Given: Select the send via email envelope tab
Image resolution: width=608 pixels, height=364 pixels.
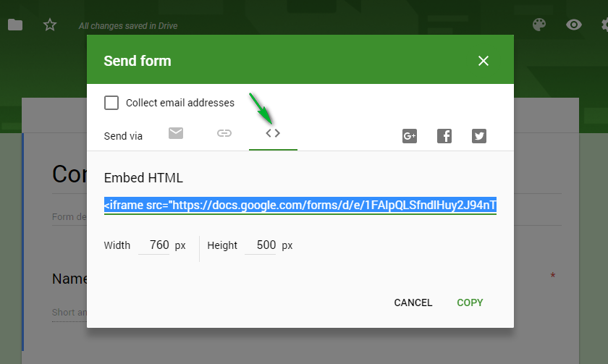Looking at the screenshot, I should point(176,133).
